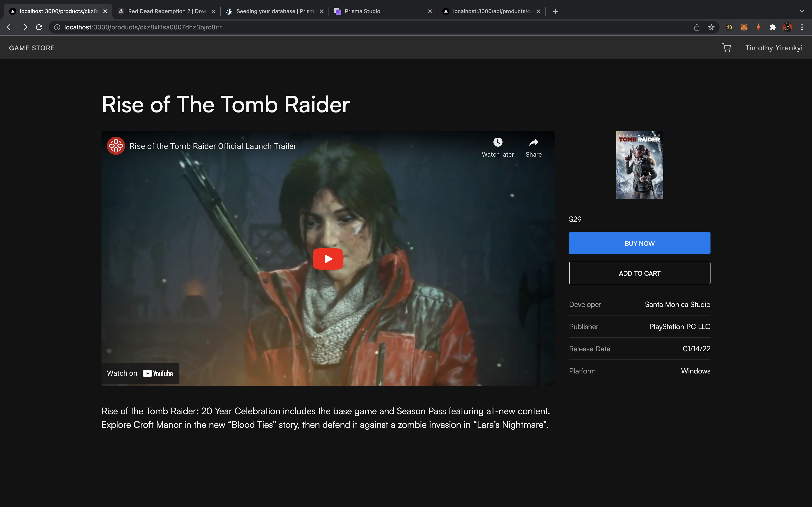
Task: Click the Share arrow on video
Action: point(534,143)
